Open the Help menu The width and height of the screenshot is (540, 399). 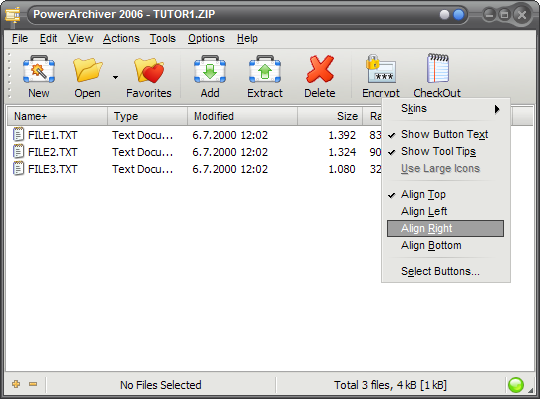[x=247, y=38]
